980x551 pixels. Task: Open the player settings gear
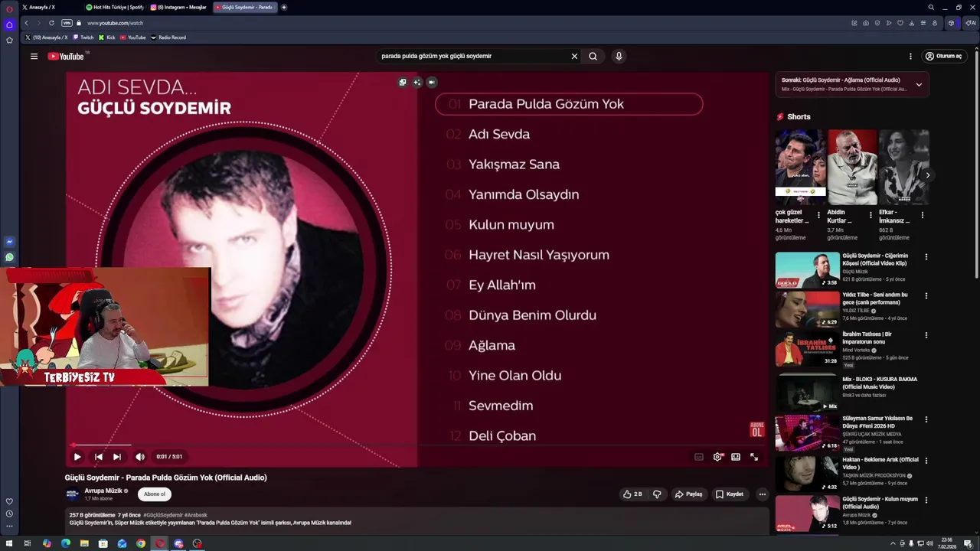pyautogui.click(x=717, y=457)
